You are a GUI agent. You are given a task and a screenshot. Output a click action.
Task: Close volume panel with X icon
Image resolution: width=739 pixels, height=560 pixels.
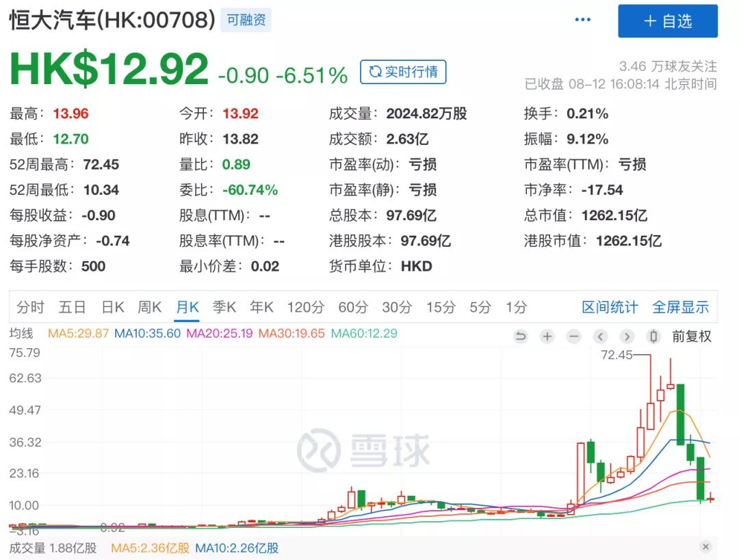[705, 547]
